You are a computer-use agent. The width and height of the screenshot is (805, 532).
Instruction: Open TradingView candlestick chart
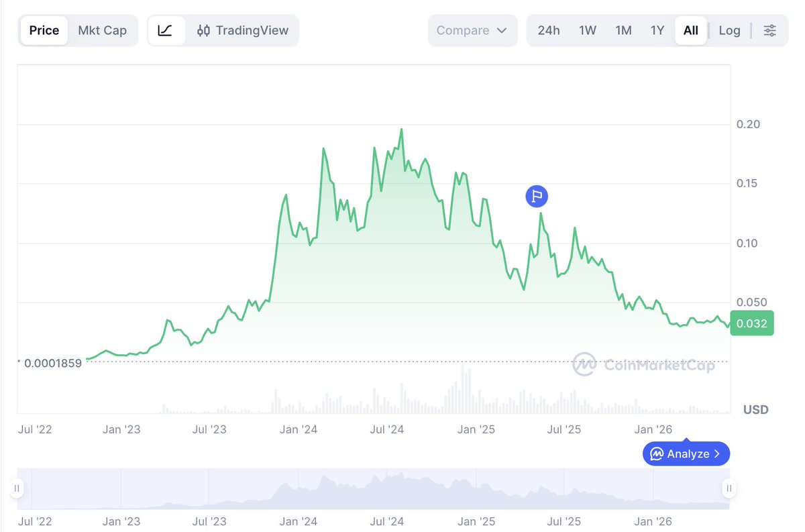pos(243,30)
